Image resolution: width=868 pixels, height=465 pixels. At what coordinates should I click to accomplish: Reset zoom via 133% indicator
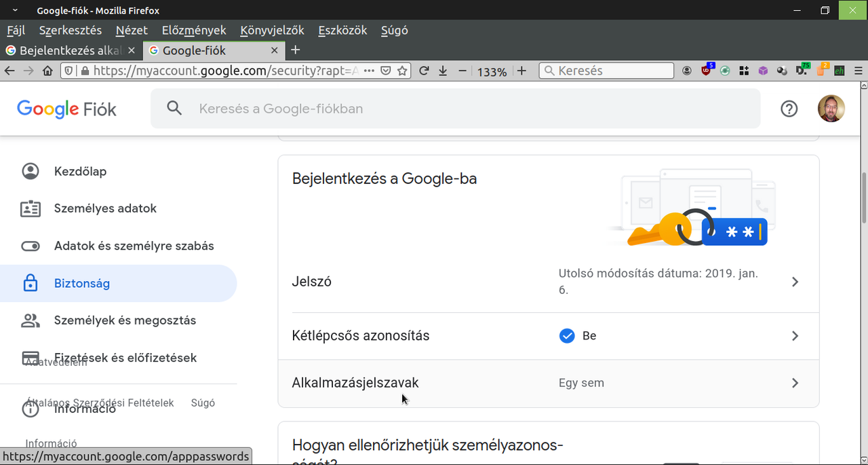coord(492,71)
